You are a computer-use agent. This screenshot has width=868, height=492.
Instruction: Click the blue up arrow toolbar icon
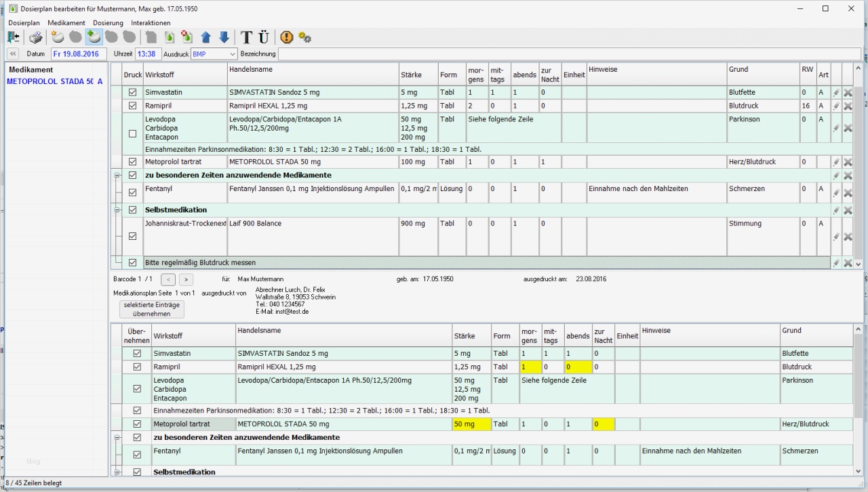pos(206,37)
